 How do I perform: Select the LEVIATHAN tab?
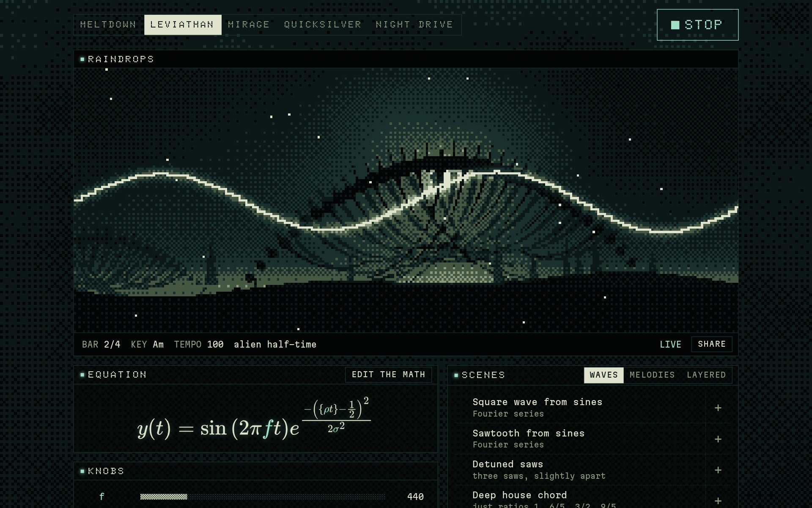[x=182, y=25]
